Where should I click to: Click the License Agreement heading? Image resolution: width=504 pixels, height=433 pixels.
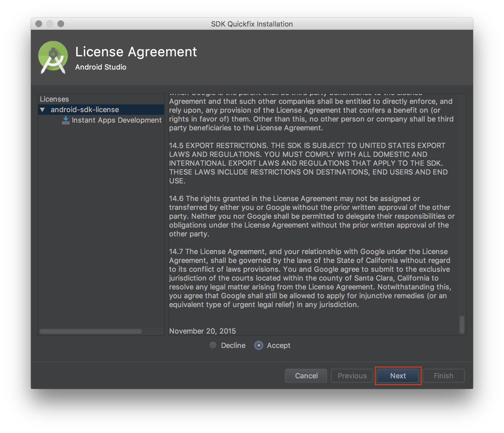136,52
